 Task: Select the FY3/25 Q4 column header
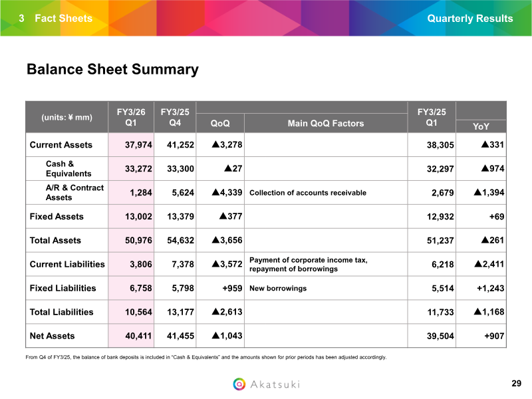click(176, 117)
